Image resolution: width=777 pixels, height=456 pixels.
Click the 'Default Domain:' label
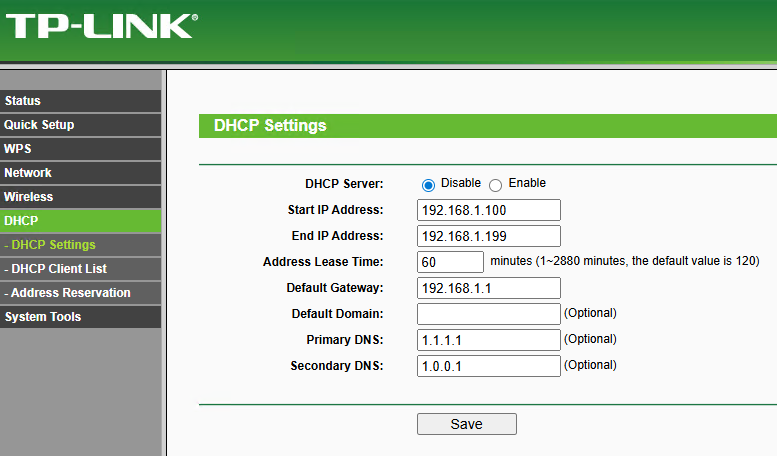pyautogui.click(x=337, y=314)
